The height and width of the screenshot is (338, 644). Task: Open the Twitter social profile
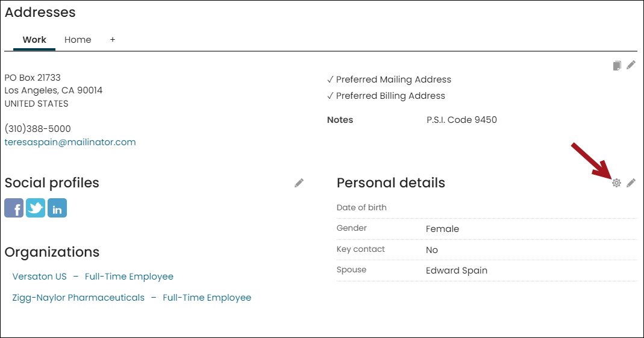36,208
